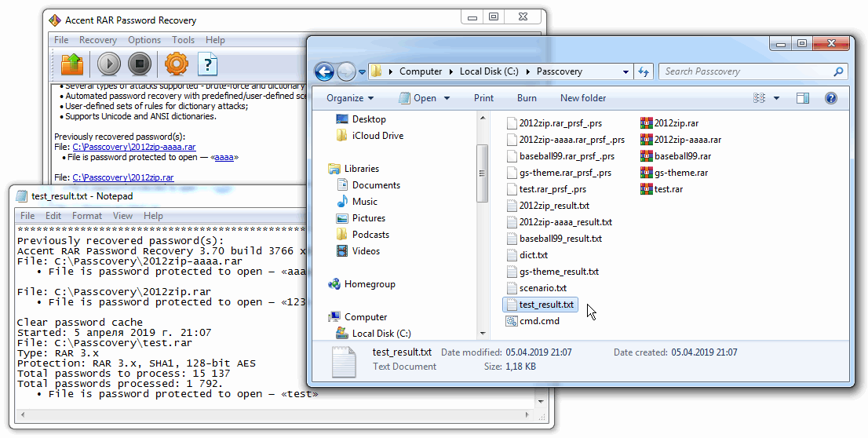This screenshot has width=868, height=438.
Task: Go forward in Explorer navigation
Action: (346, 71)
